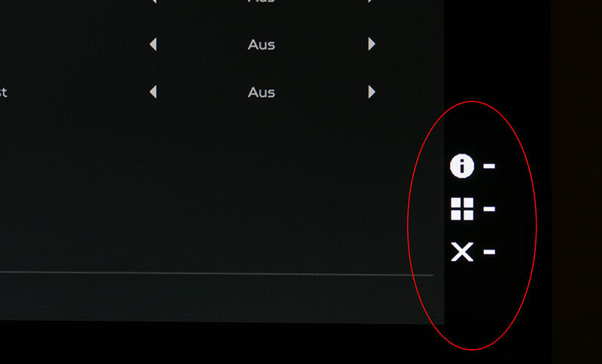Screen dimensions: 602x364
Task: Click the dash beside the X icon
Action: (489, 252)
